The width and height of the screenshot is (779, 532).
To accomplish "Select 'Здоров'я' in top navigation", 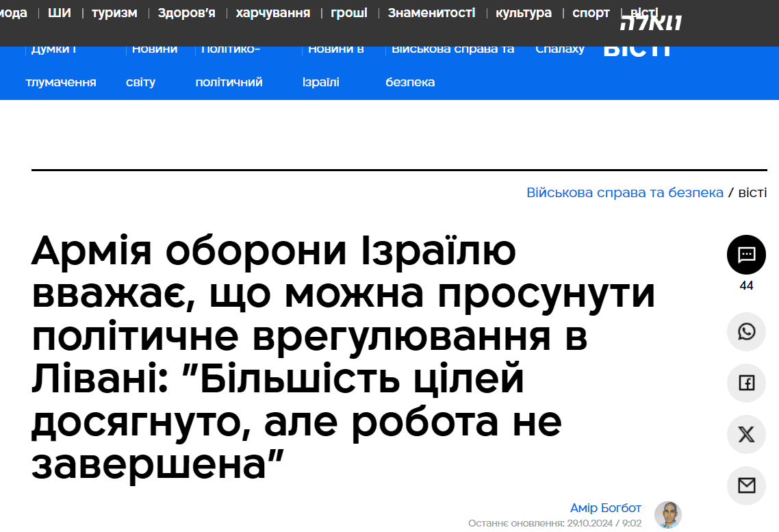I will (x=186, y=13).
